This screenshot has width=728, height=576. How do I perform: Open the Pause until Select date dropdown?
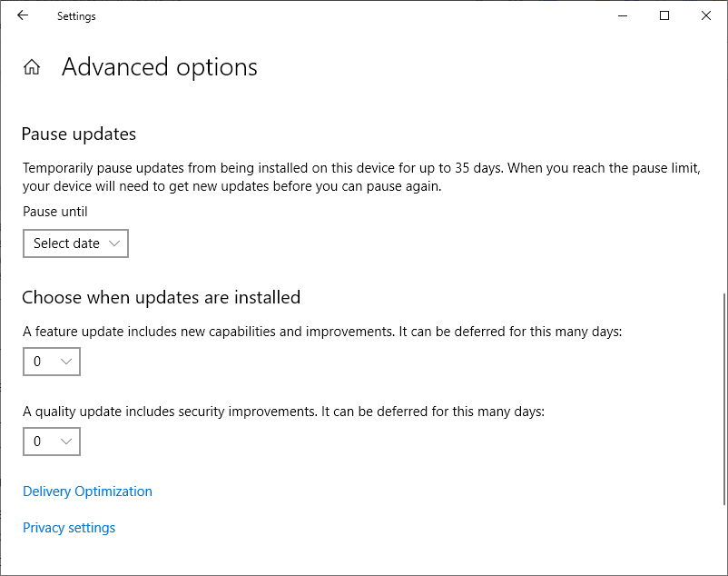[x=75, y=243]
